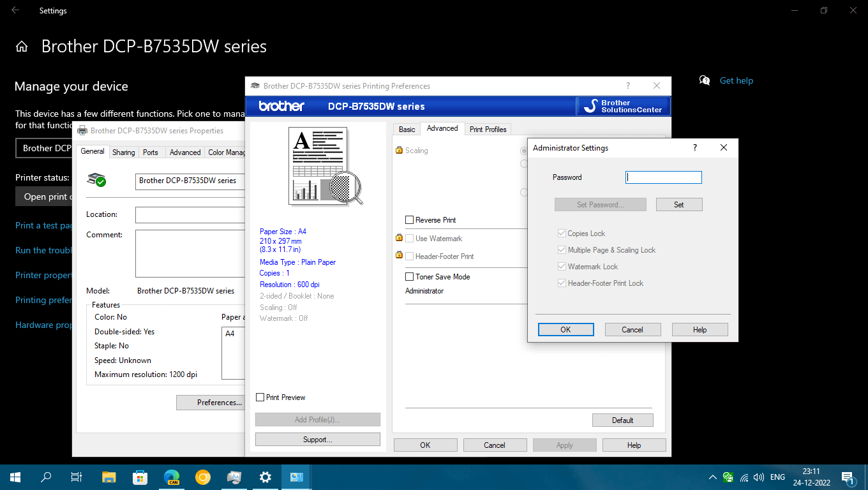Screen dimensions: 868x490
Task: Click the Set Password... button
Action: pos(601,205)
